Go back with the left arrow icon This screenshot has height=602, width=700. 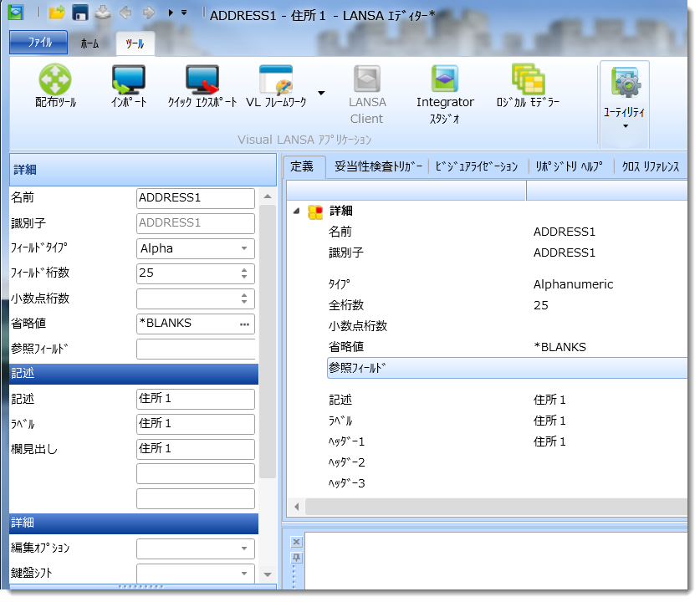click(126, 13)
